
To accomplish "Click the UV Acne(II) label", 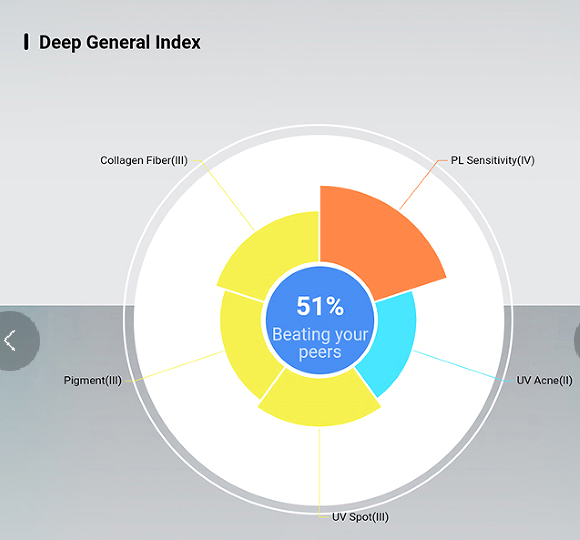I will [x=544, y=380].
